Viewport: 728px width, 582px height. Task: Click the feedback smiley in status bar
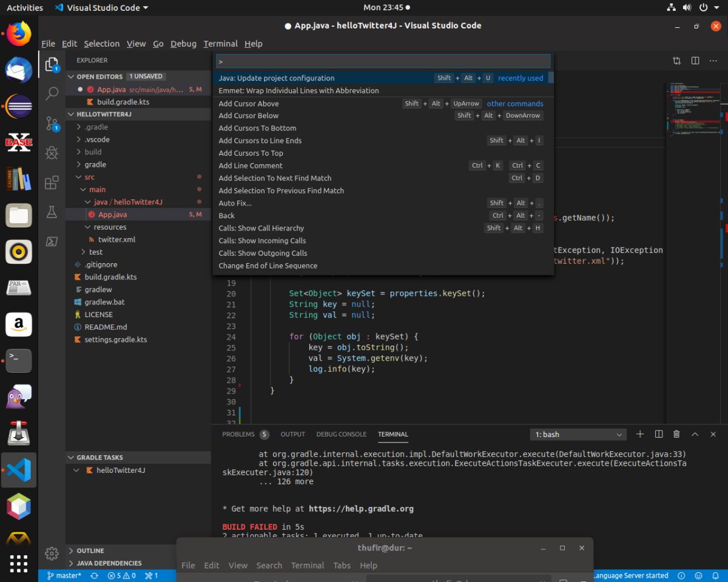(x=699, y=575)
